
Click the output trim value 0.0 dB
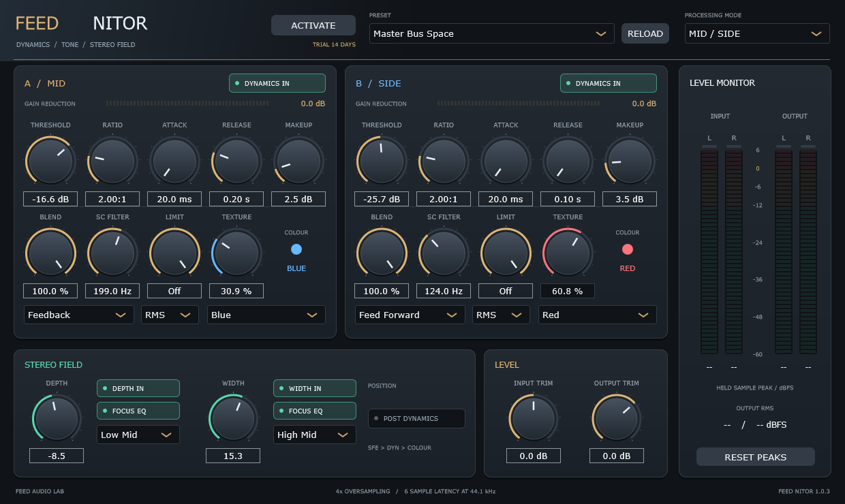pos(617,456)
